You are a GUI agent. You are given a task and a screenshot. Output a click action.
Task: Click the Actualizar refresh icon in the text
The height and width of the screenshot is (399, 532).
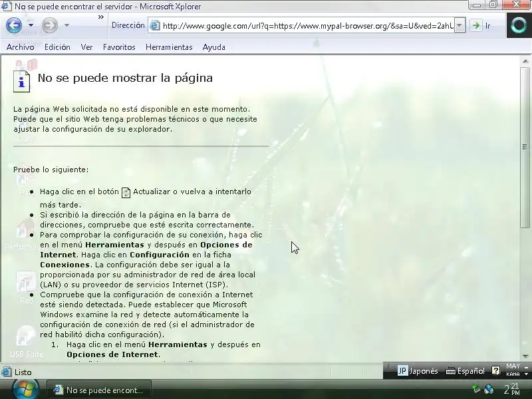tap(126, 192)
